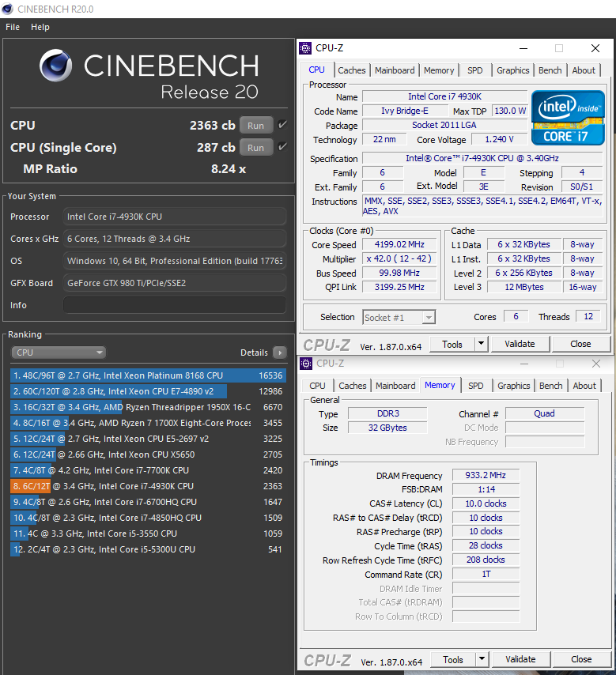Toggle the CPU Single Core checkbox
616x675 pixels.
282,147
